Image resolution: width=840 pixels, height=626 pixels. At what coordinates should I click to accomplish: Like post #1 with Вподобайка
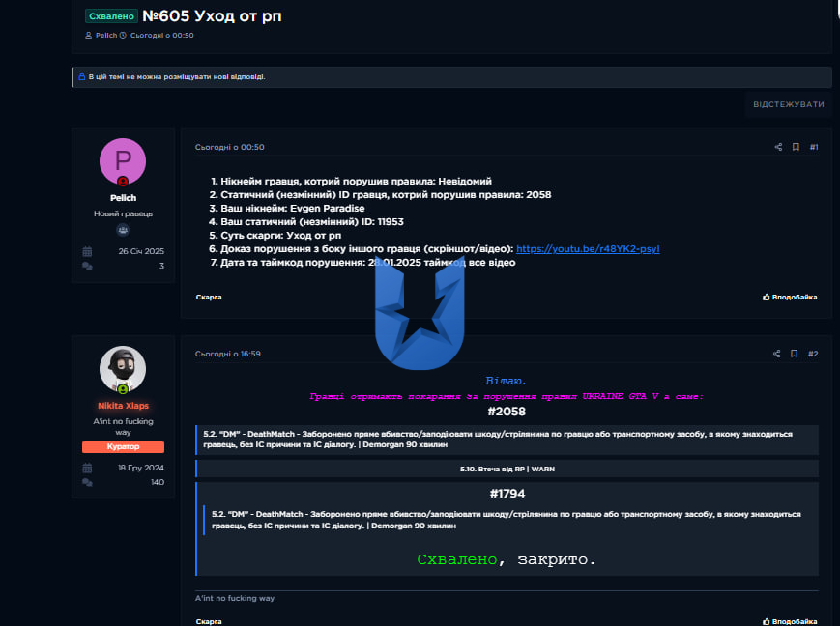click(790, 297)
